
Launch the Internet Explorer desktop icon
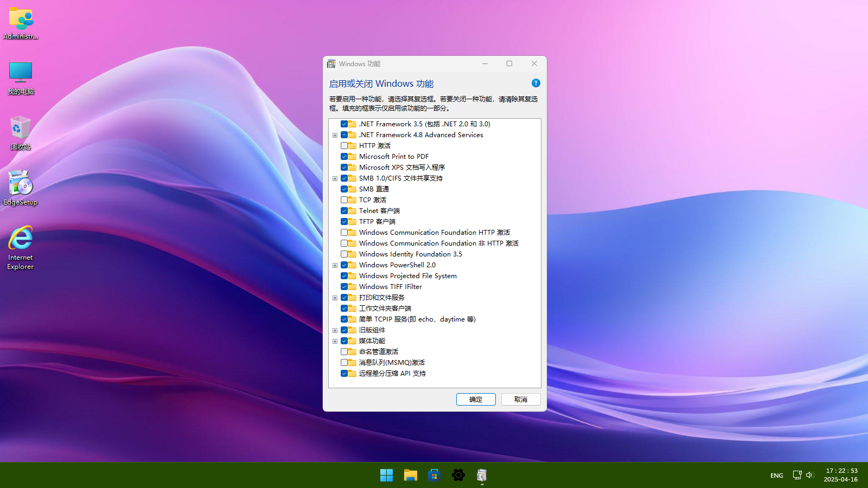(21, 248)
